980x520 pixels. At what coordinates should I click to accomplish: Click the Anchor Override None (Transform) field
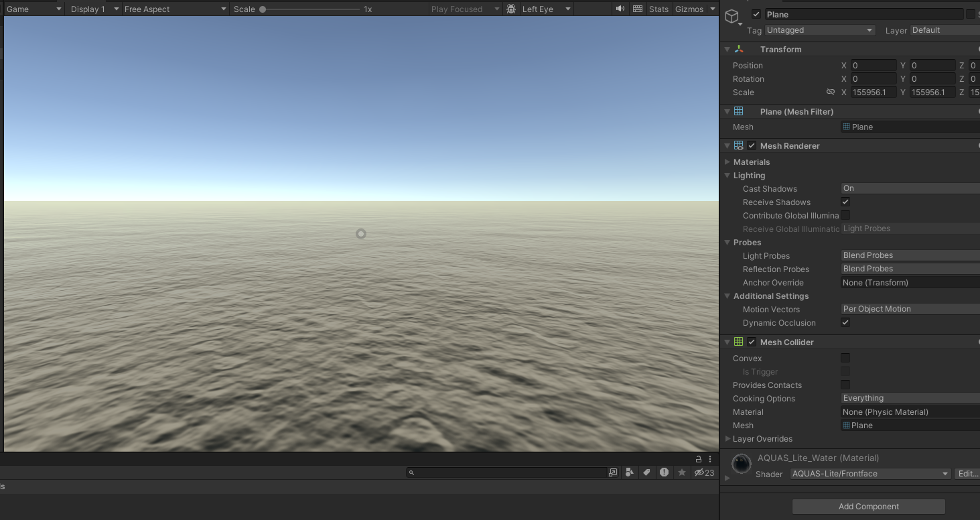(910, 282)
